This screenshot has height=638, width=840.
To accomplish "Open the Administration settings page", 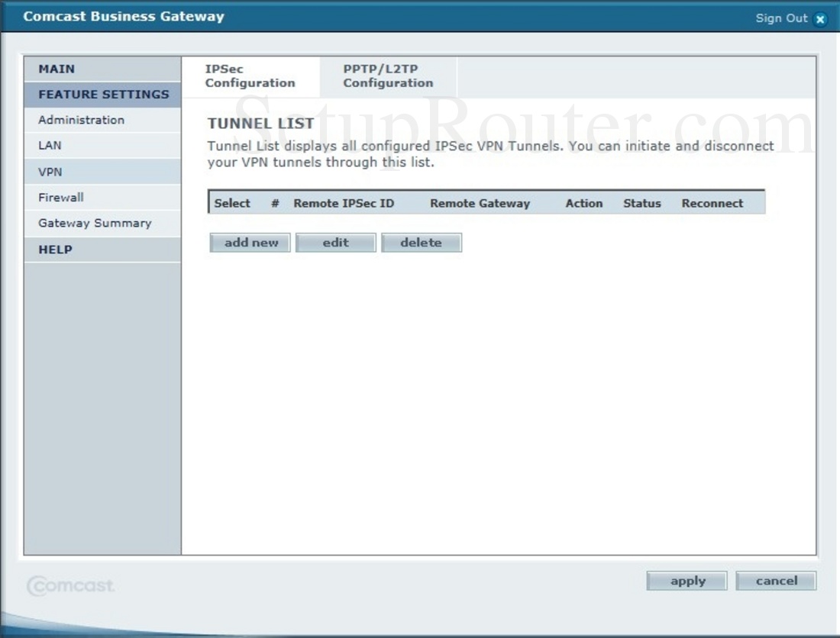I will [102, 120].
